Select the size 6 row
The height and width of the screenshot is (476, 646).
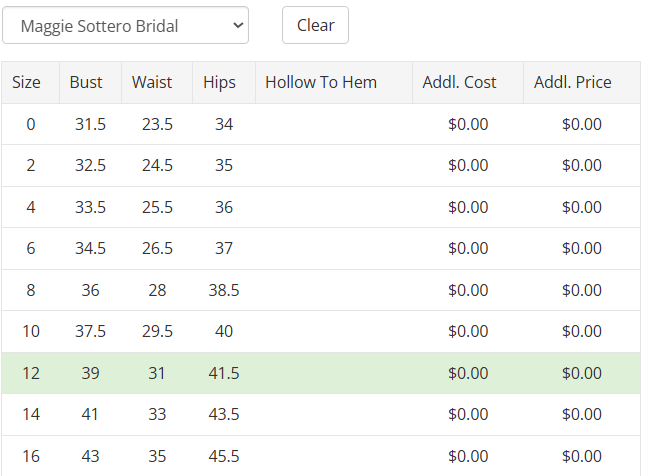pyautogui.click(x=30, y=249)
